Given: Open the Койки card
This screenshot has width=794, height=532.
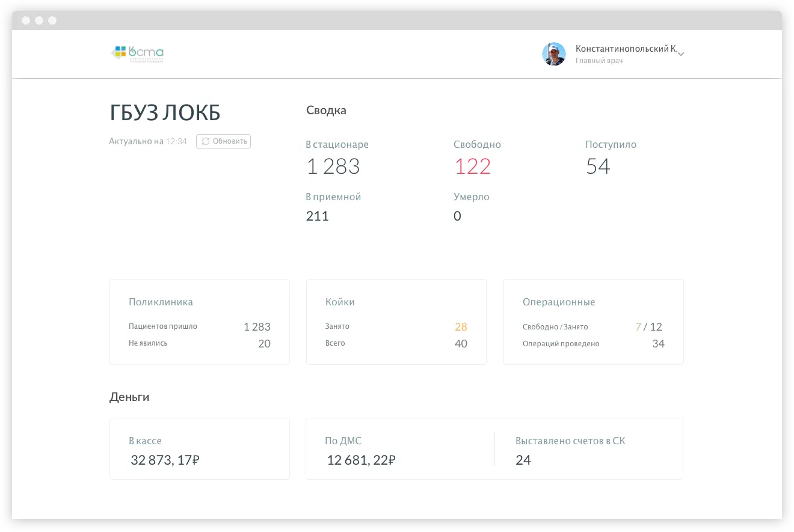Looking at the screenshot, I should point(396,321).
